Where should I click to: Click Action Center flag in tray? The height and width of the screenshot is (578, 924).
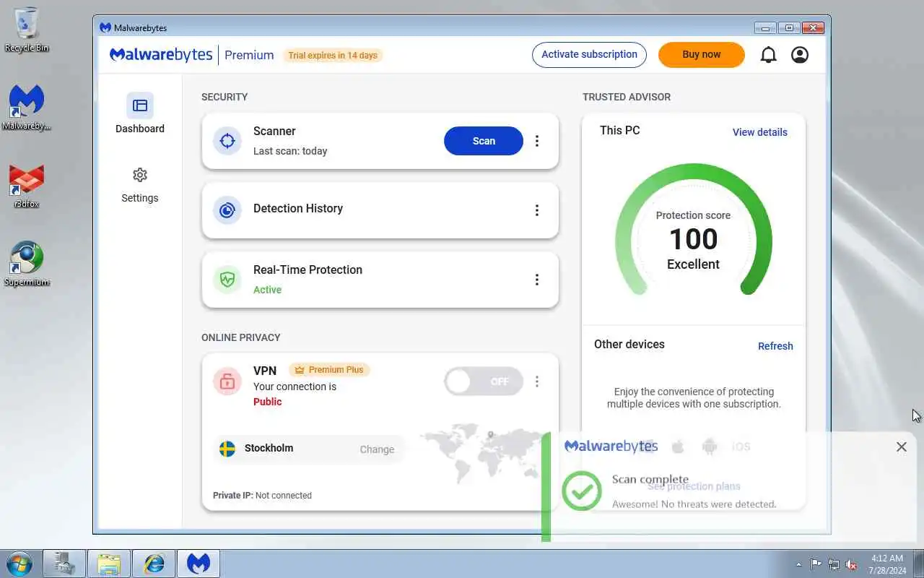click(x=816, y=564)
